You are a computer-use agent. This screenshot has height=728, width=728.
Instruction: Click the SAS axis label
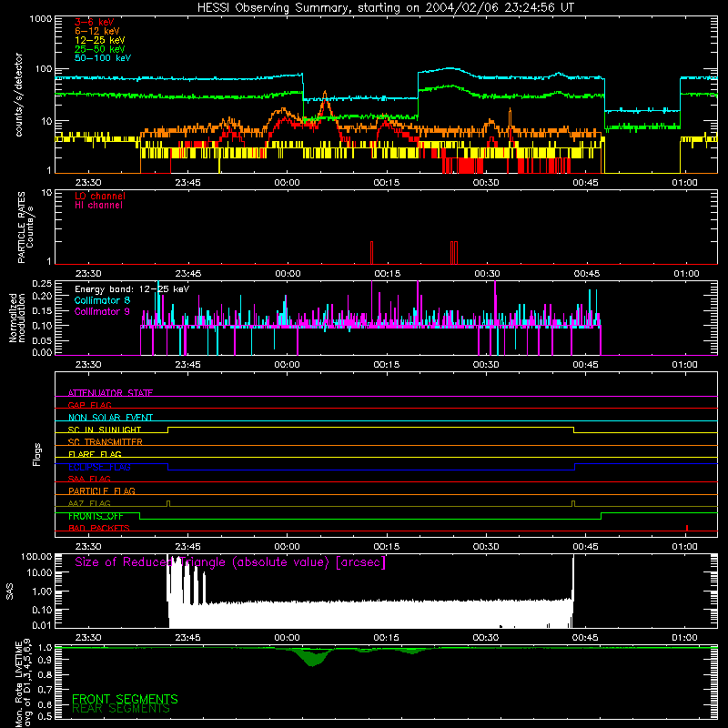click(10, 591)
